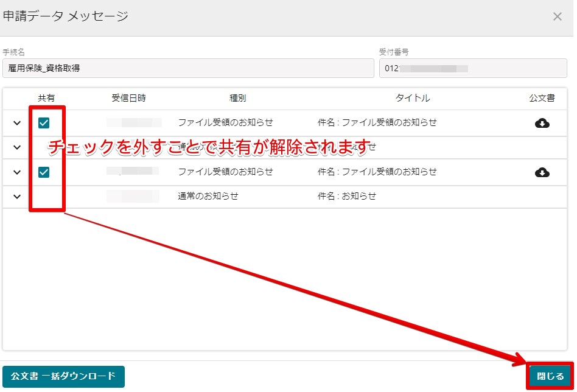Download 公文書 for the second ファイル受領のお知らせ row
This screenshot has height=392, width=577.
click(542, 172)
